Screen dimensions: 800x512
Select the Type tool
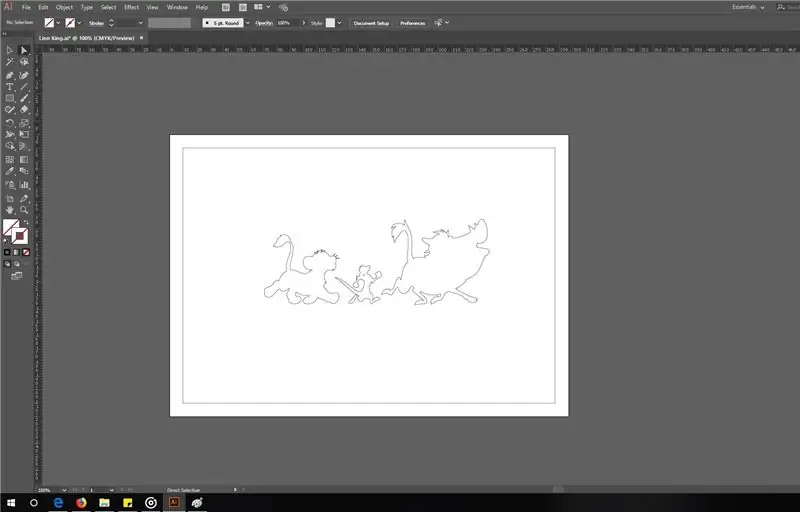9,87
